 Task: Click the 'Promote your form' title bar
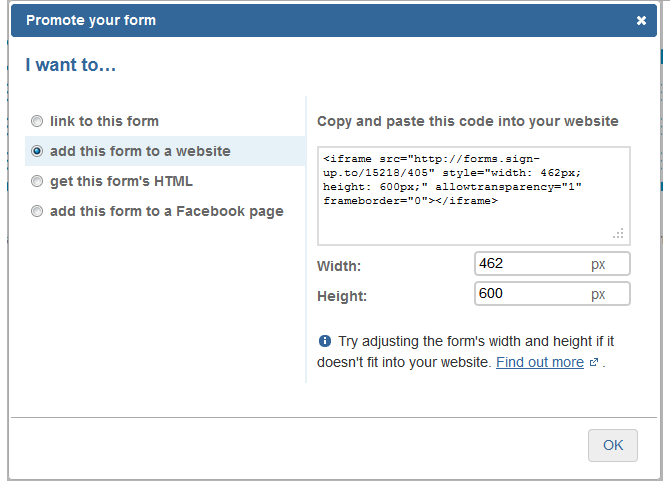[x=300, y=20]
